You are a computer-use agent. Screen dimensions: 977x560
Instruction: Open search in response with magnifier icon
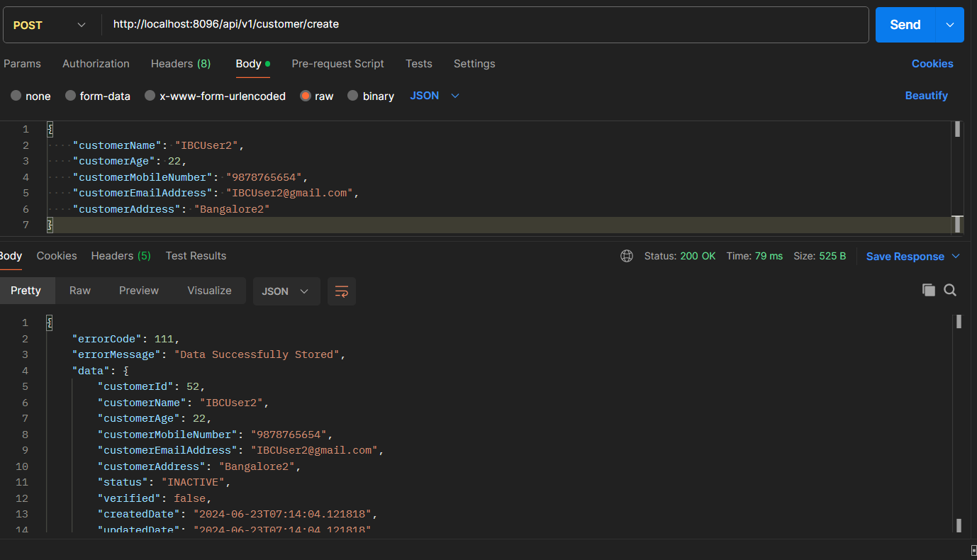[951, 290]
